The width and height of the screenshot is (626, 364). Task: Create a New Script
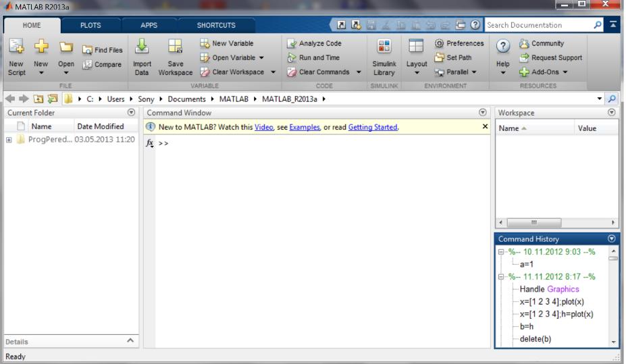(x=16, y=57)
